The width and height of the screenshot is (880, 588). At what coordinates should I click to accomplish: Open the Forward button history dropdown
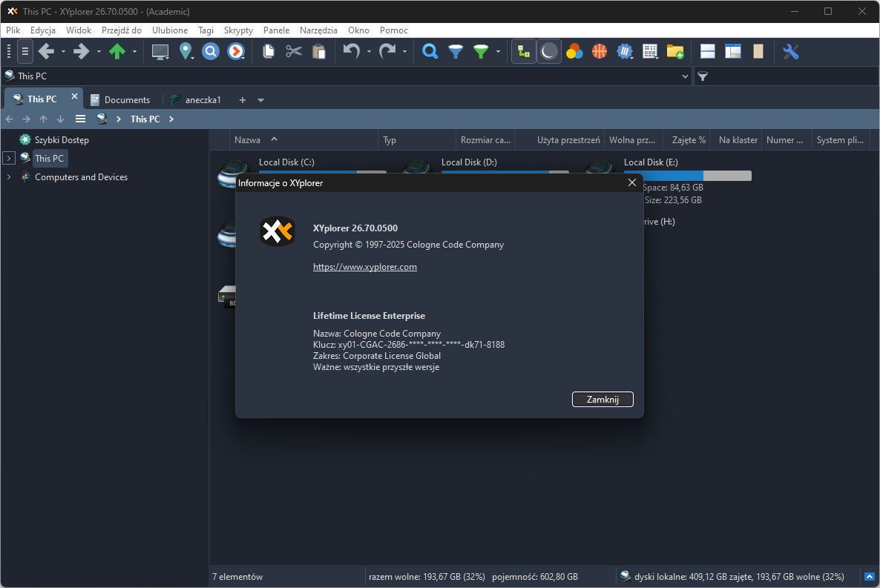click(x=99, y=52)
